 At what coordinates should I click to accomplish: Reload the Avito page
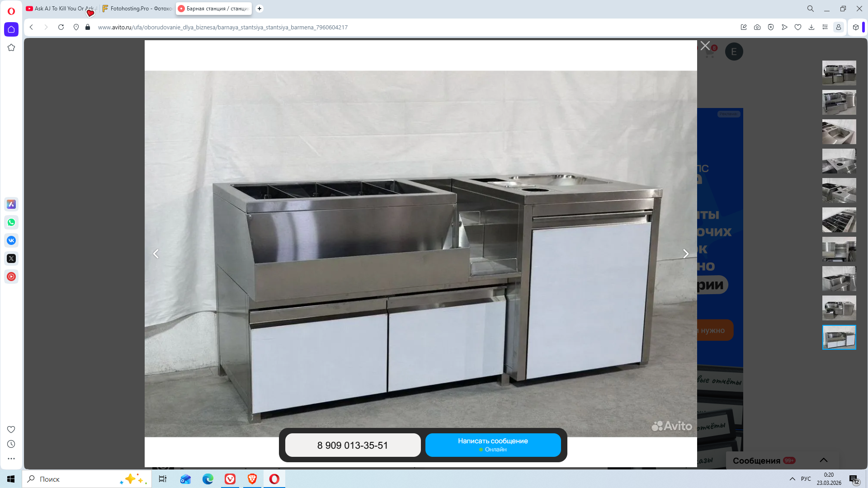[61, 27]
